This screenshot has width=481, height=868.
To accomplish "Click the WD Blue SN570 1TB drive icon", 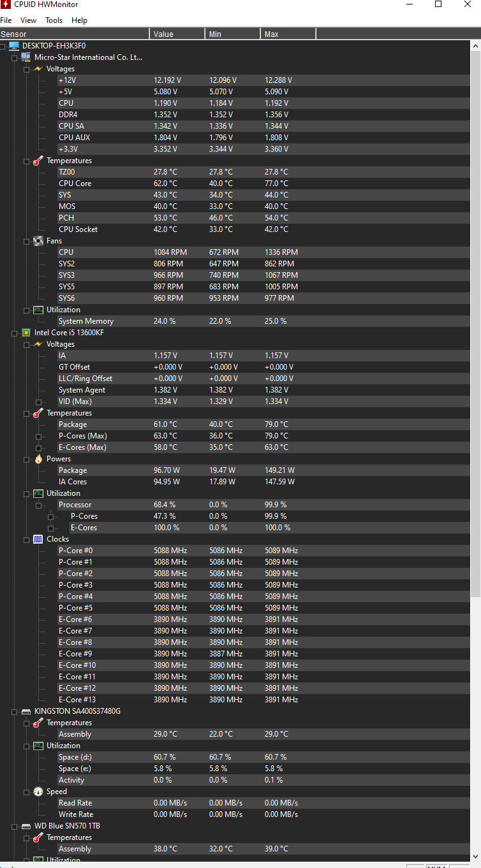I will click(x=26, y=826).
